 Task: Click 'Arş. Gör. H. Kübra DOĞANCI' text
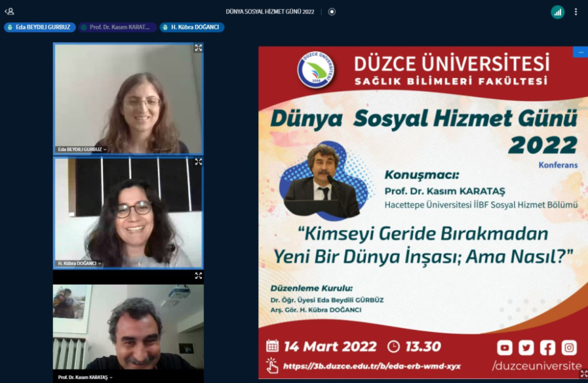pyautogui.click(x=316, y=310)
